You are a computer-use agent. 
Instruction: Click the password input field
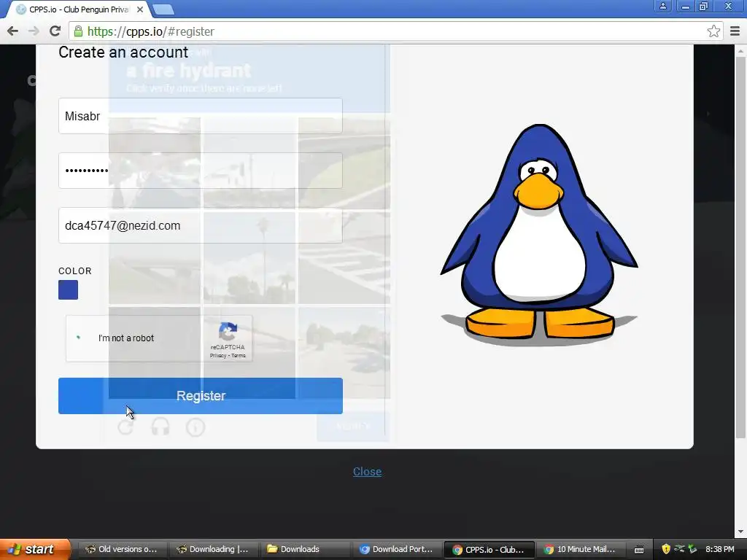tap(201, 171)
